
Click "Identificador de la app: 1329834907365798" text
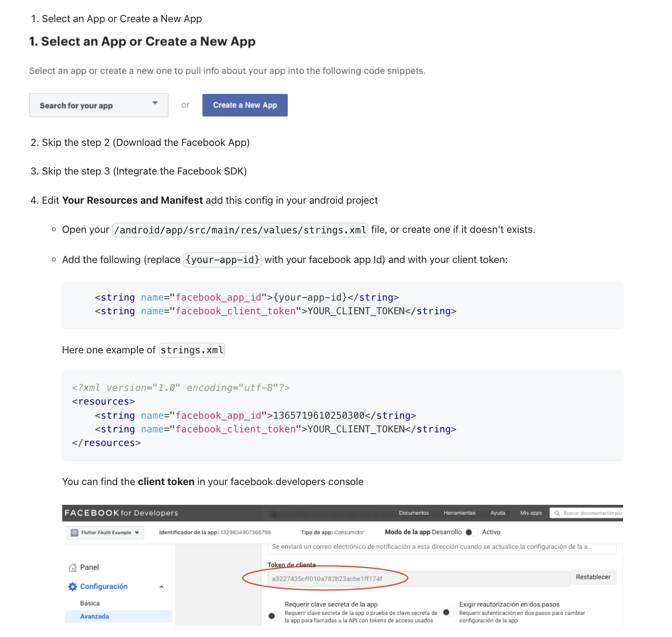coord(215,533)
